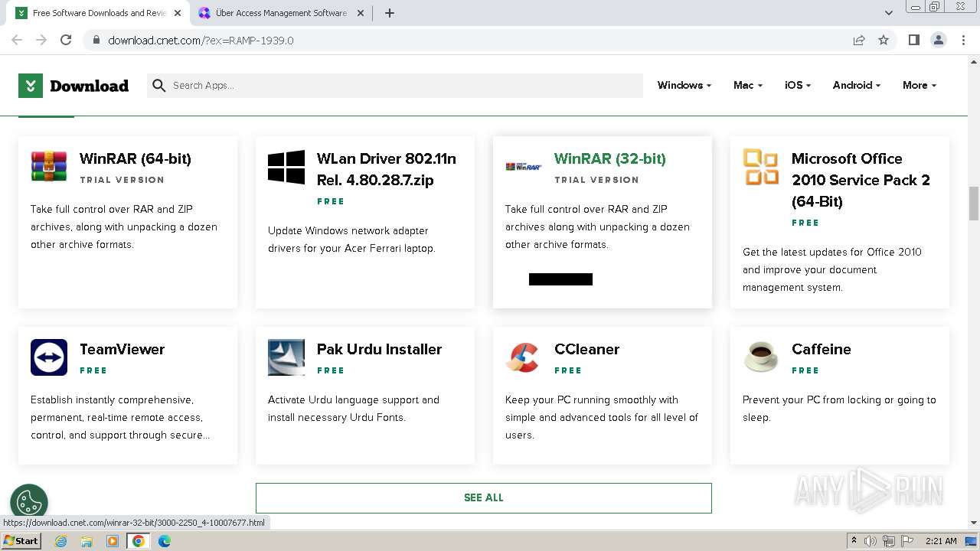Open TeamViewer title link
The height and width of the screenshot is (551, 980).
122,349
